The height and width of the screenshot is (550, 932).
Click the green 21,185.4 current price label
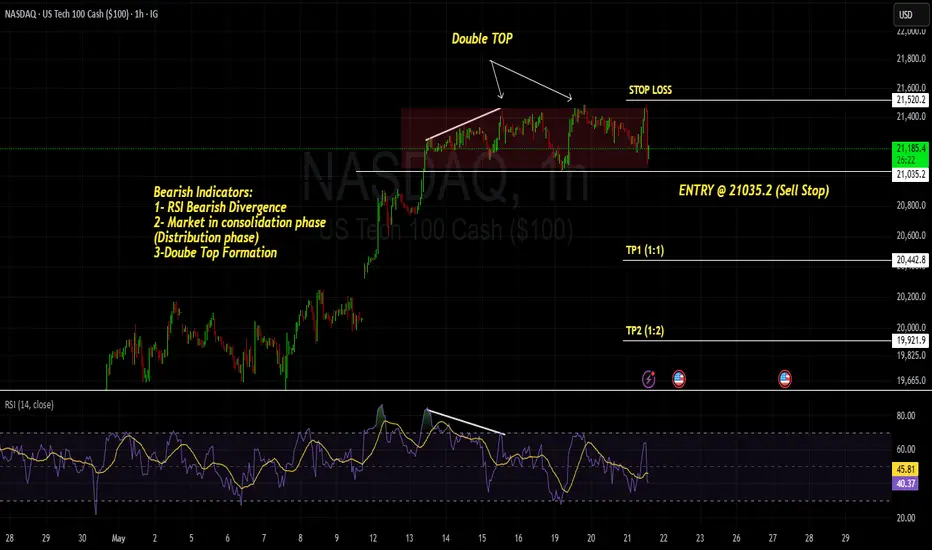coord(911,154)
